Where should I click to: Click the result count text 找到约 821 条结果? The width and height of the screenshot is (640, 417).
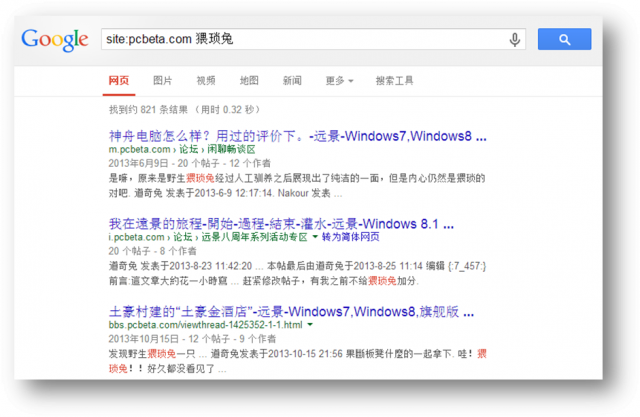tap(148, 109)
